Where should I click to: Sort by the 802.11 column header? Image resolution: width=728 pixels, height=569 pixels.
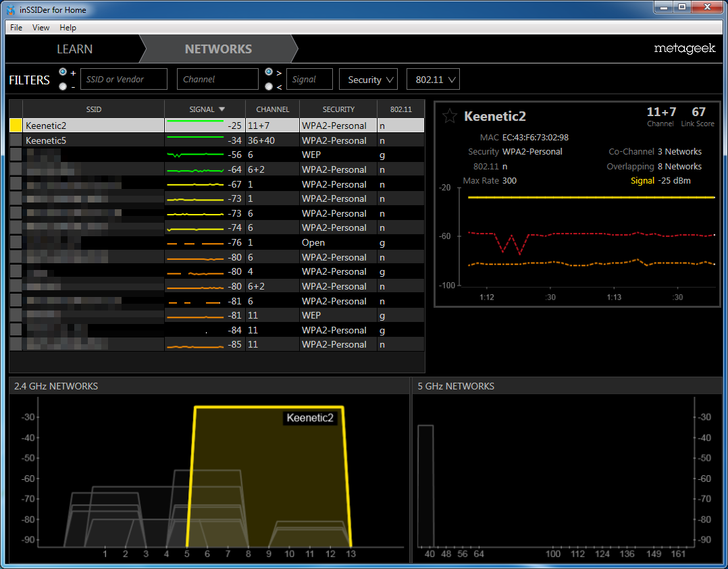[400, 109]
